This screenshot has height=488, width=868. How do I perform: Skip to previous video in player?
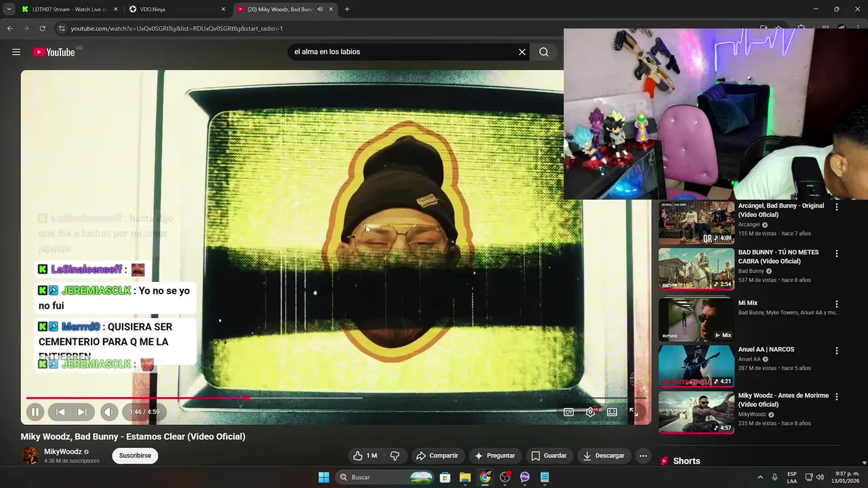coord(60,411)
